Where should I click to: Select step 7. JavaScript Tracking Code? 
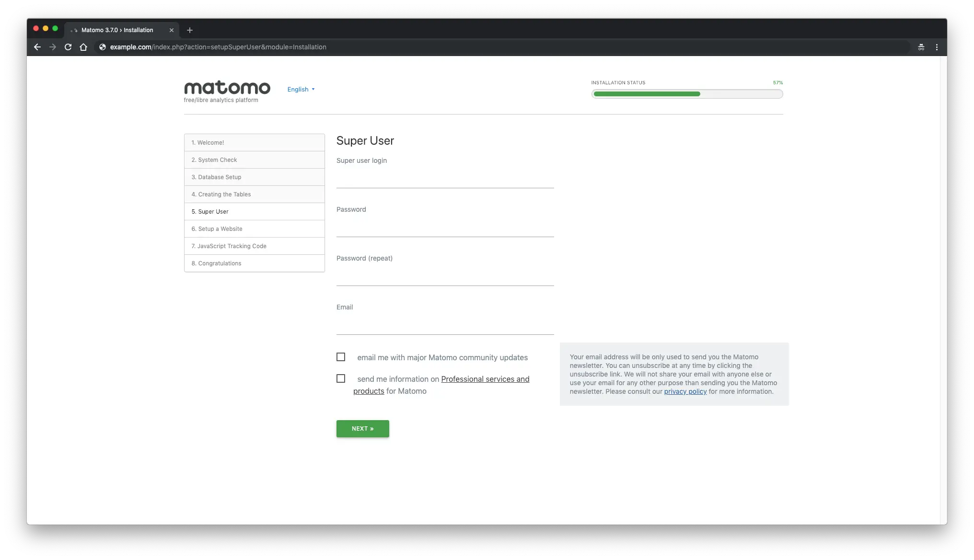pos(255,246)
